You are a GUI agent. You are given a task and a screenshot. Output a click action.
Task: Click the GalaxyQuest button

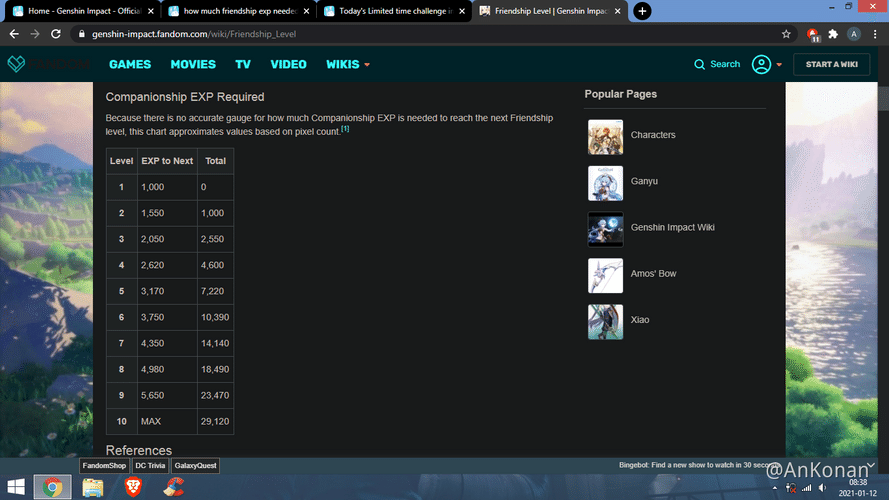coord(196,465)
